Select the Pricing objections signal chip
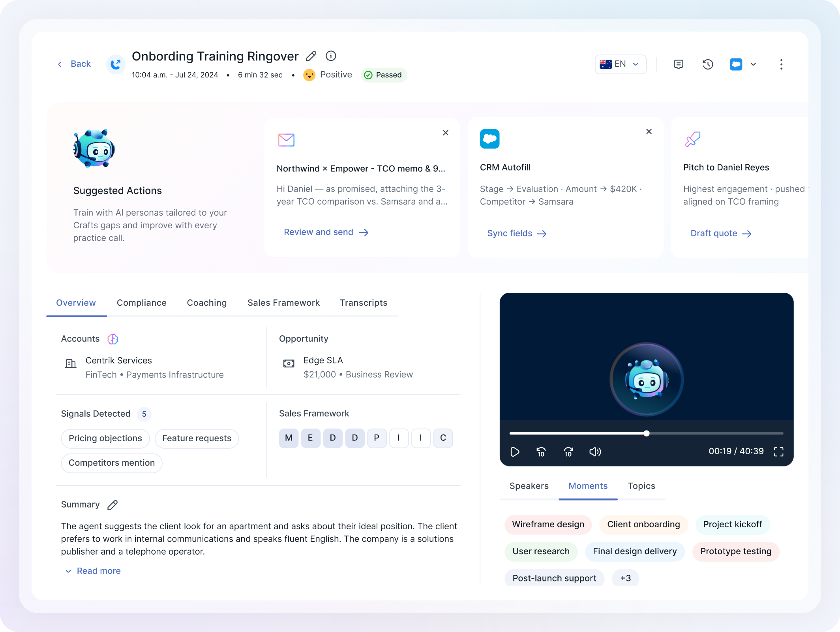 [105, 438]
